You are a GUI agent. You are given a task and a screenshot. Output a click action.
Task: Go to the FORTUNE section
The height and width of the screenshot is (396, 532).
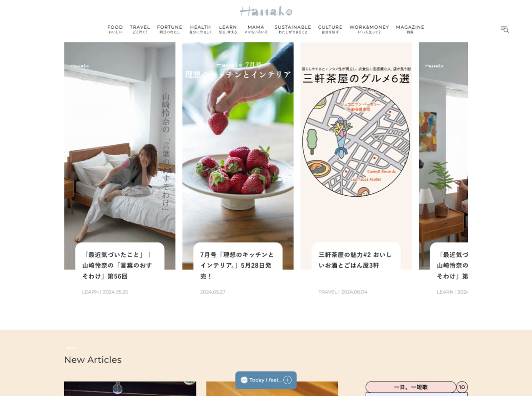click(170, 29)
